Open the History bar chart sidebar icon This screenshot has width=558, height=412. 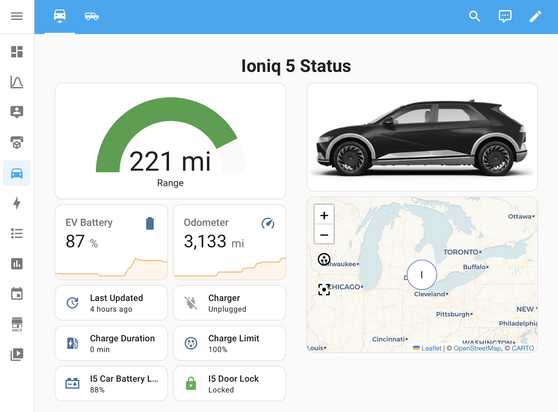click(17, 264)
